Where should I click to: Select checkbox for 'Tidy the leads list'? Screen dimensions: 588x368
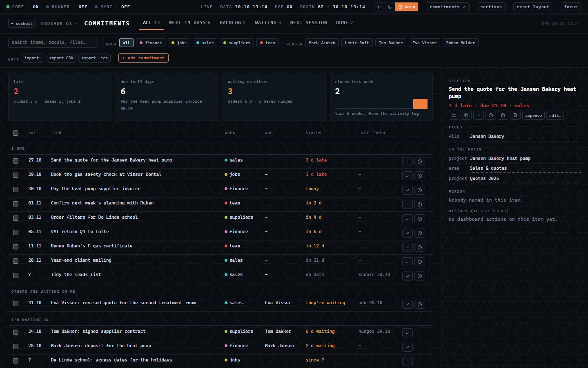tap(16, 275)
